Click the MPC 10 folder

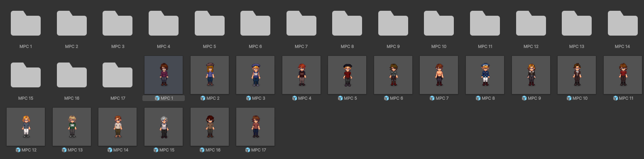point(439,23)
